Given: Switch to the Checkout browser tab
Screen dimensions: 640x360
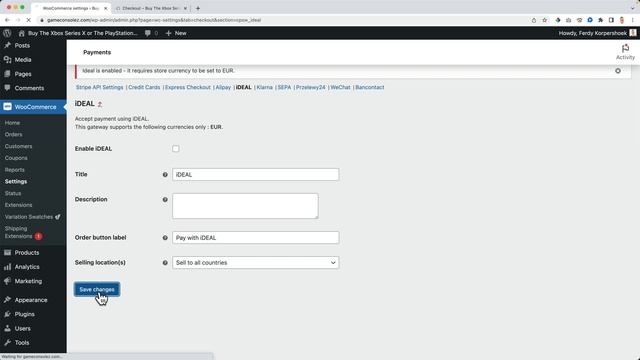Looking at the screenshot, I should (151, 8).
